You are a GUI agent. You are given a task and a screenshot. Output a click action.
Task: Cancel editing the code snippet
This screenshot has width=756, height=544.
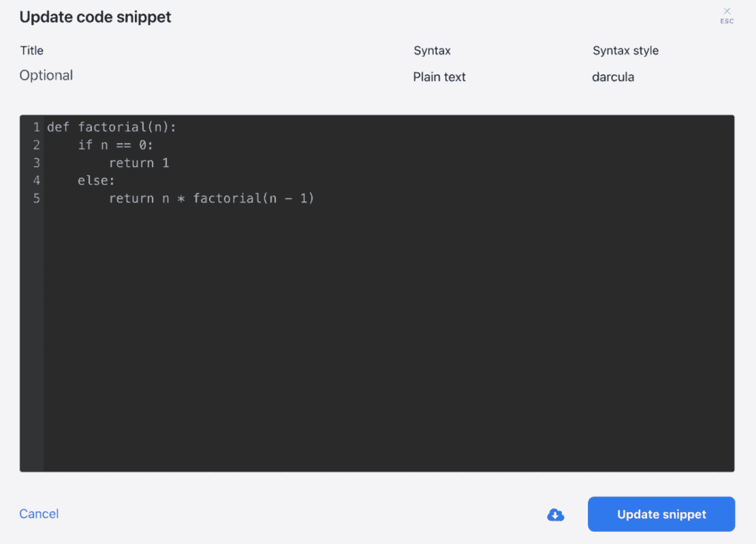(38, 514)
